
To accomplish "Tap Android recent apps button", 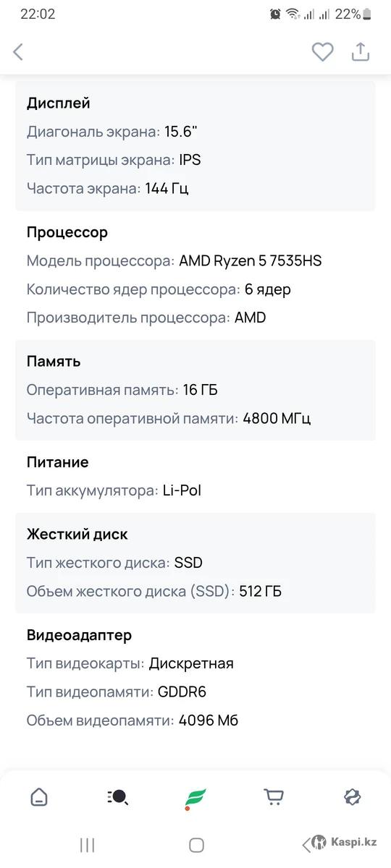I will click(88, 844).
